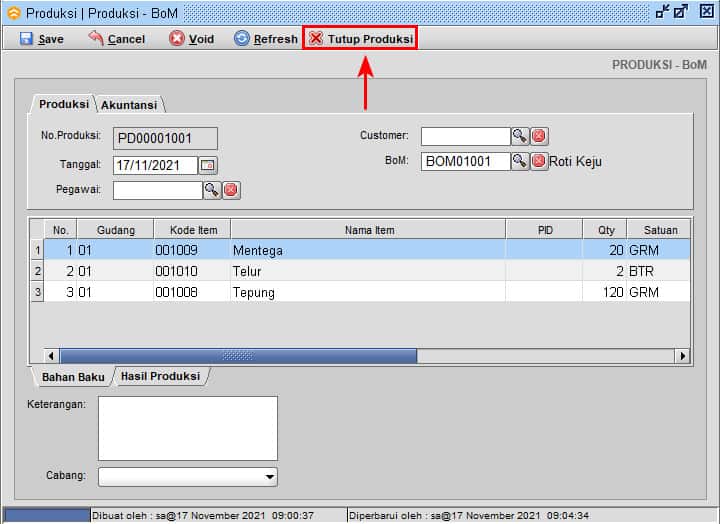Click into the Customer input field
This screenshot has height=524, width=720.
pyautogui.click(x=466, y=136)
